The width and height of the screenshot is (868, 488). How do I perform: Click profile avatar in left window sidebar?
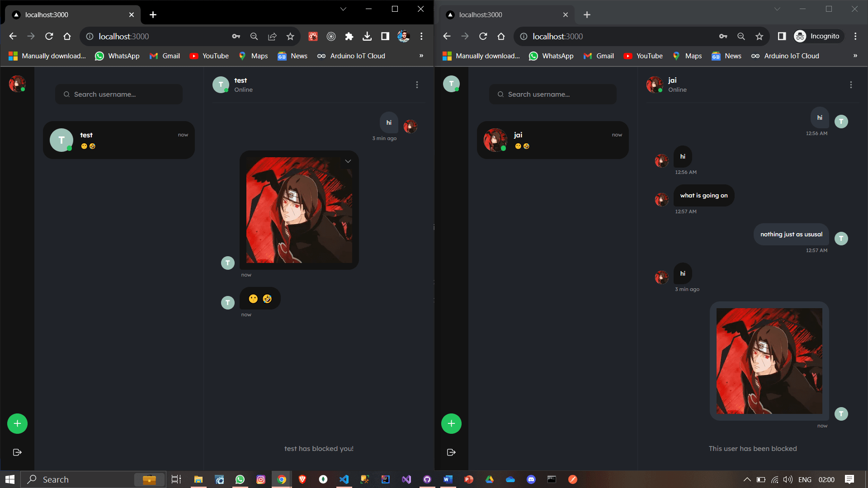(17, 84)
